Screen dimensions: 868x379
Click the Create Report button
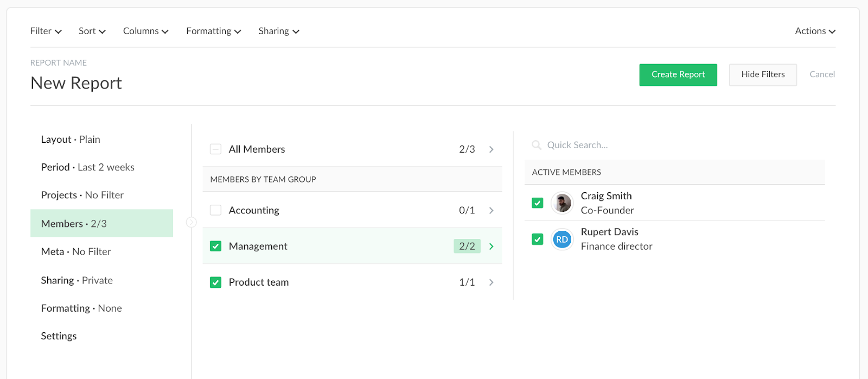coord(678,75)
